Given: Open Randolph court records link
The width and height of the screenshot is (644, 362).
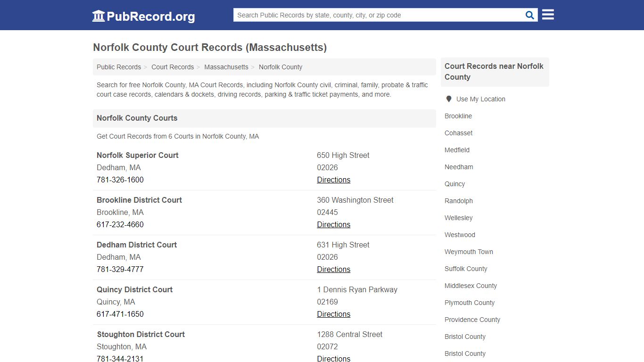Looking at the screenshot, I should click(459, 201).
